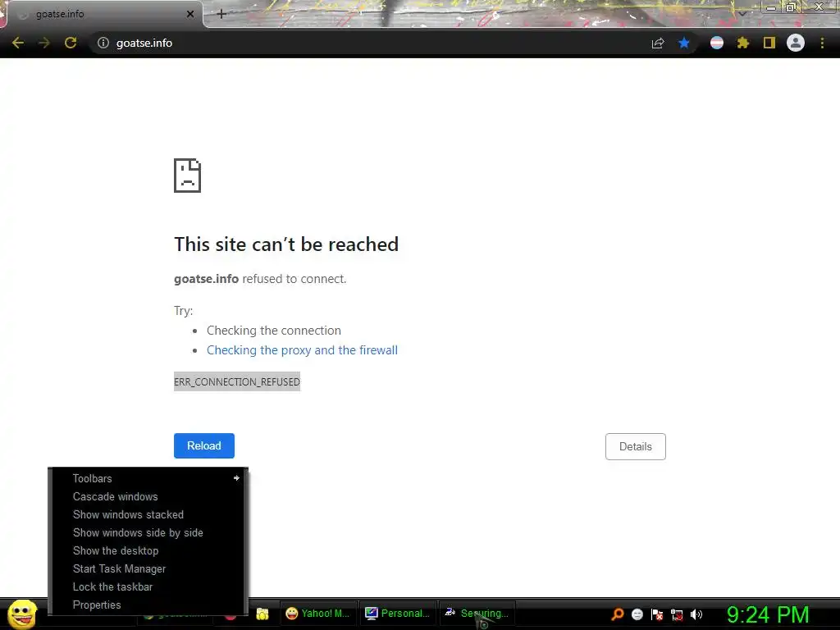This screenshot has height=630, width=840.
Task: Click the round white tray icon
Action: pos(637,614)
